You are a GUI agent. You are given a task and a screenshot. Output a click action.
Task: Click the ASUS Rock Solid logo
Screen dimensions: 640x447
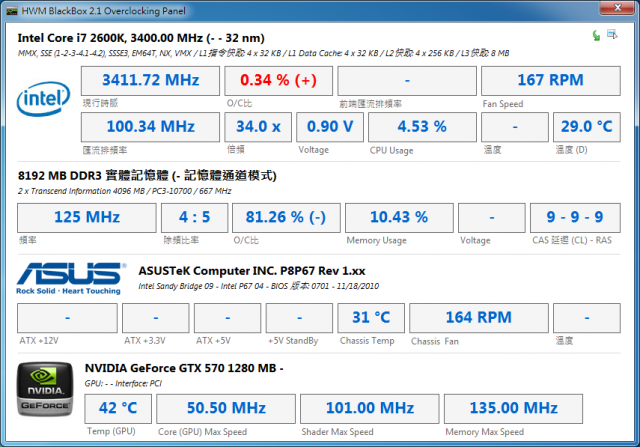[71, 278]
